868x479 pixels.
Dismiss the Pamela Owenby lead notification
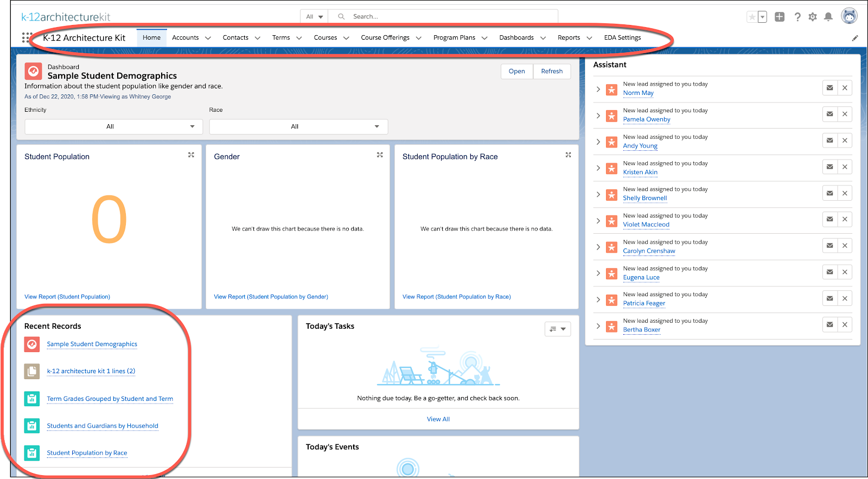845,114
